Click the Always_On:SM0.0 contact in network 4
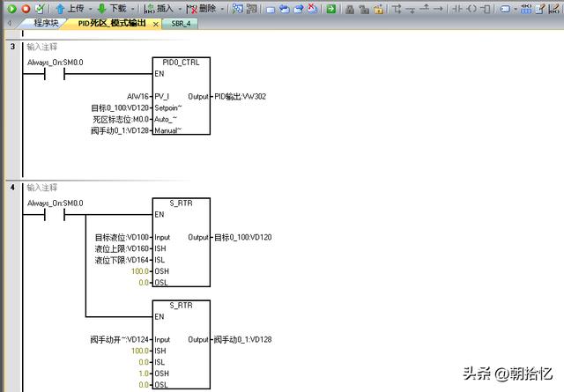Image resolution: width=564 pixels, height=392 pixels. (56, 215)
